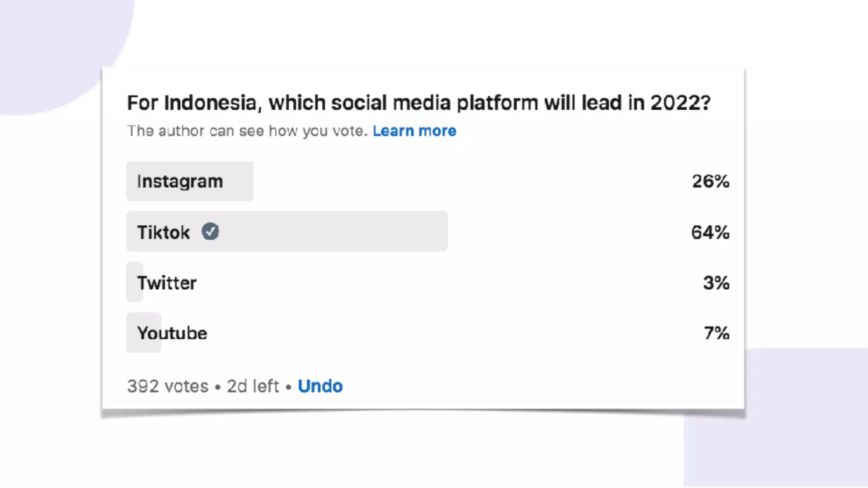Click the 3% Twitter result

coord(716,283)
